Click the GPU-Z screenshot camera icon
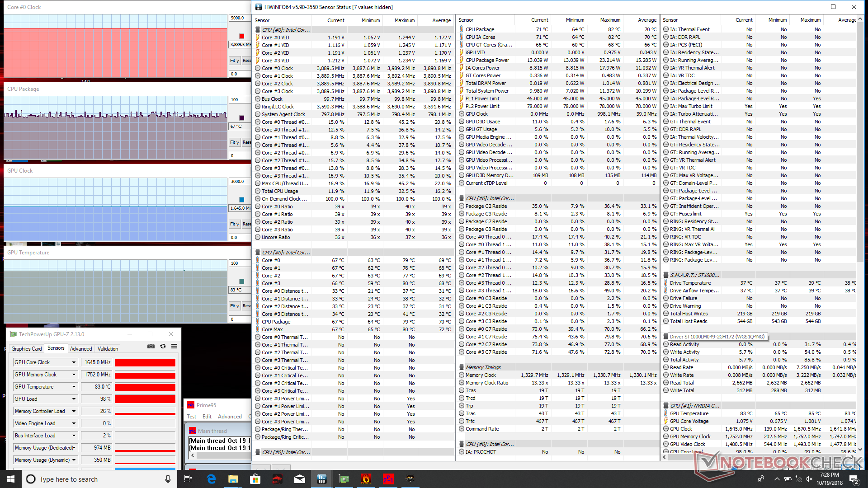The width and height of the screenshot is (868, 488). pos(151,347)
